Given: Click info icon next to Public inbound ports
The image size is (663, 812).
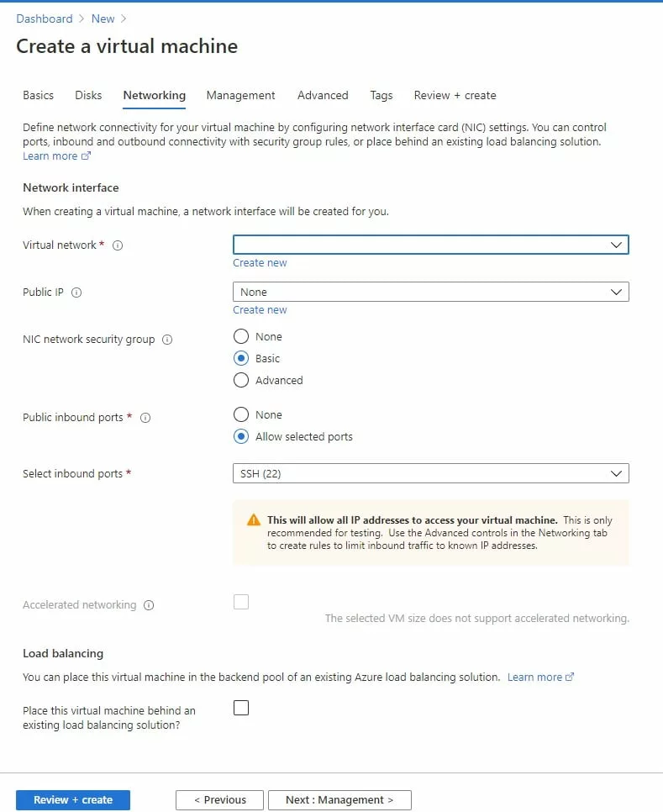Looking at the screenshot, I should (x=145, y=418).
